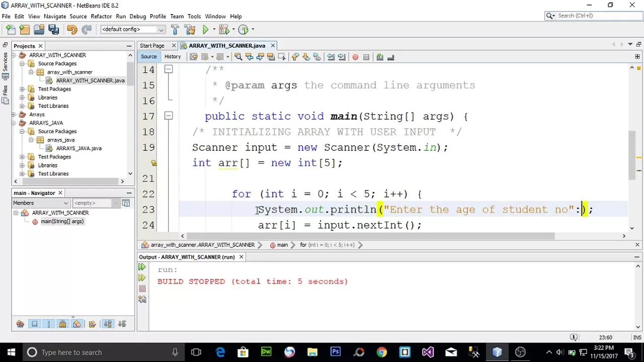Toggle Show Non-Public Members lock in Navigator
The image size is (644, 362).
[62, 324]
